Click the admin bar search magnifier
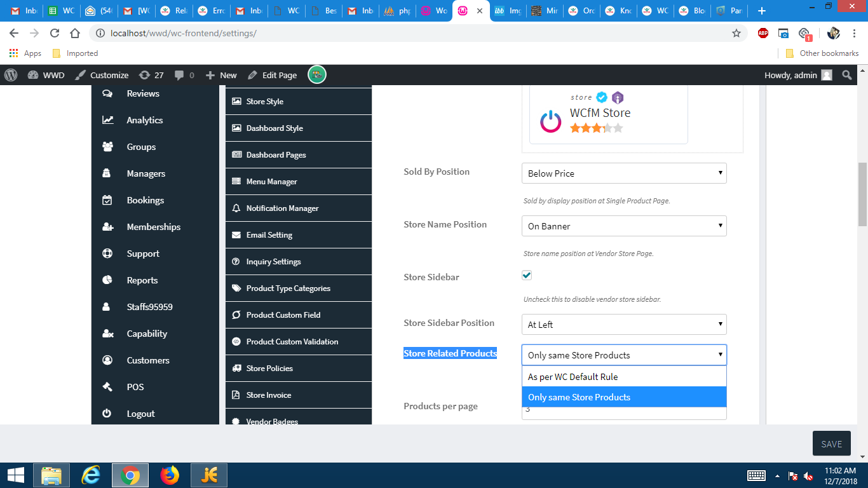The image size is (868, 488). [846, 75]
